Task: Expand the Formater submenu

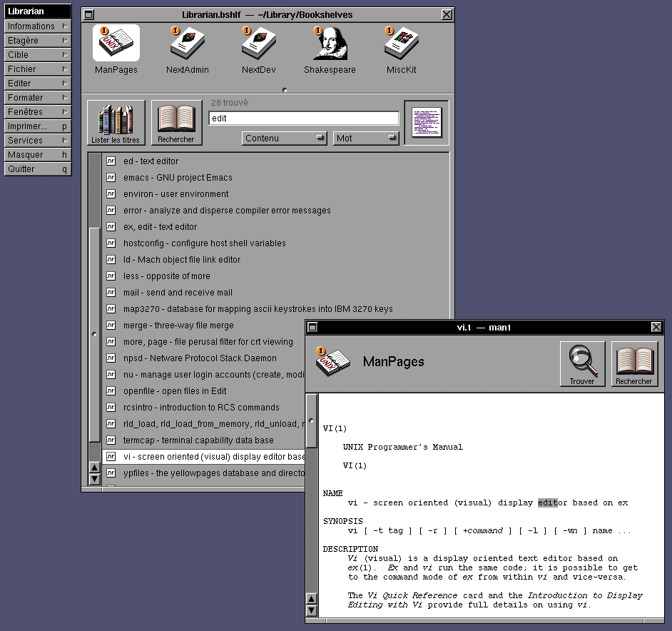Action: point(38,97)
